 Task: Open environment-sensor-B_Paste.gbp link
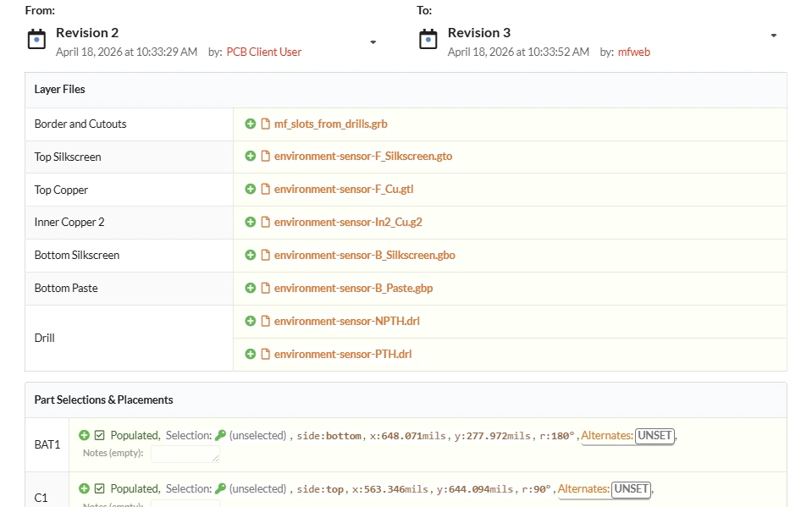[353, 288]
